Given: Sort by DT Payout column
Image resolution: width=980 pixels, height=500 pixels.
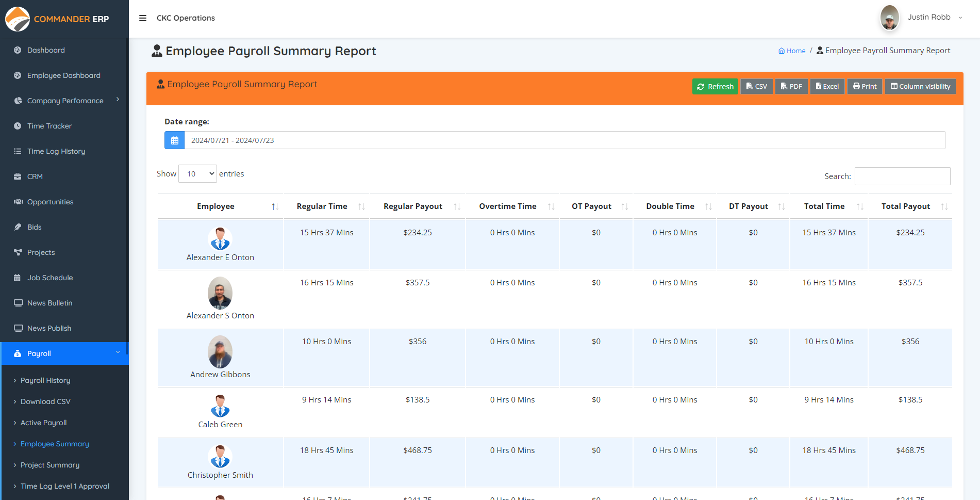Looking at the screenshot, I should tap(753, 206).
